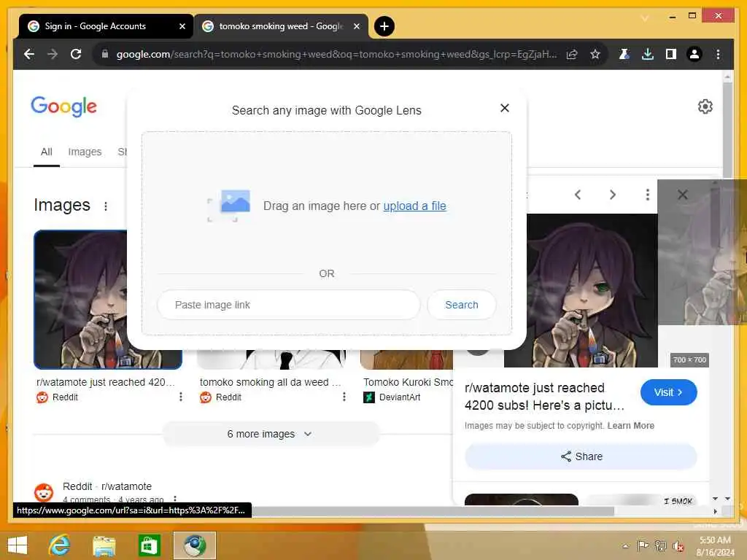Open the Action Center flag icon
Viewport: 747px width, 560px height.
pos(643,545)
